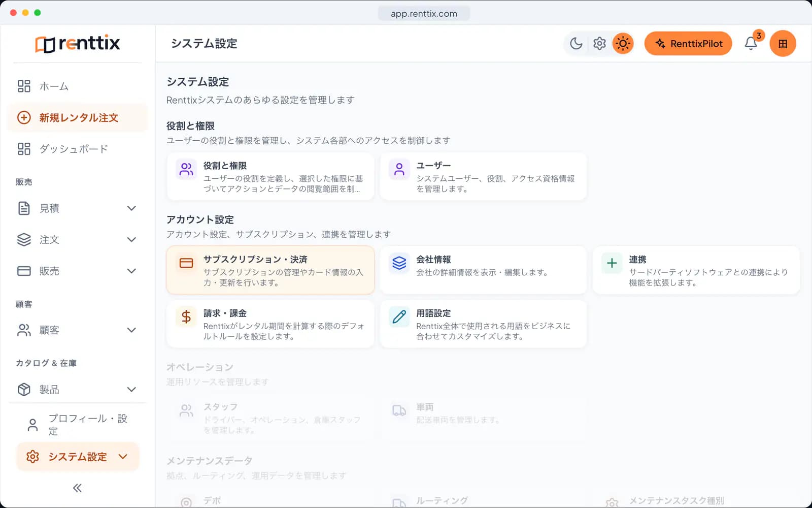Click the profile person icon in sidebar
The image size is (812, 508).
(x=32, y=425)
